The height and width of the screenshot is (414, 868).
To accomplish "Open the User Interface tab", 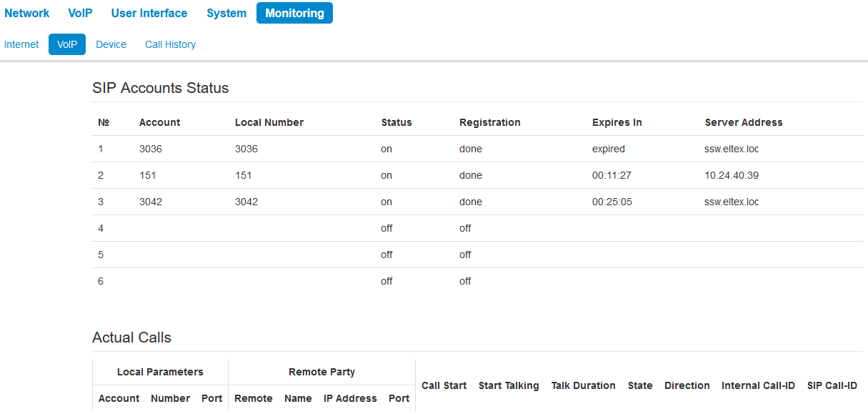I will (149, 13).
